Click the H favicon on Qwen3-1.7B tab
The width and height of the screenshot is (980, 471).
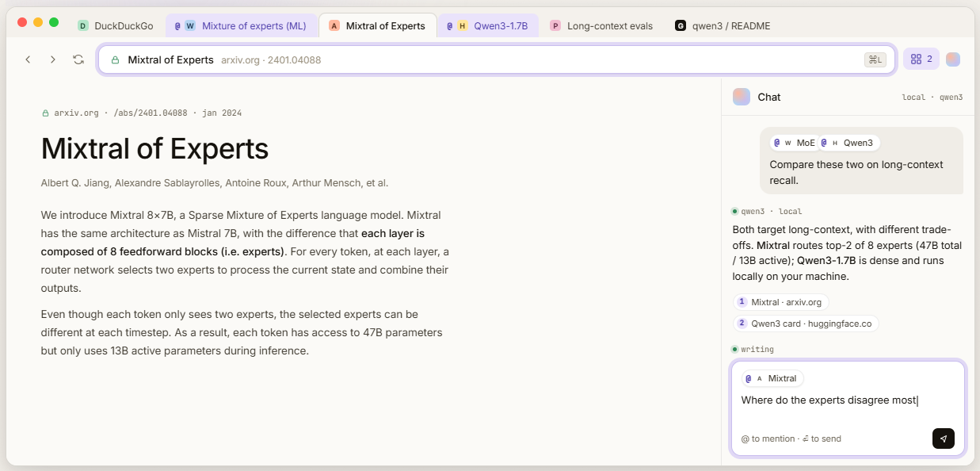[x=463, y=25]
